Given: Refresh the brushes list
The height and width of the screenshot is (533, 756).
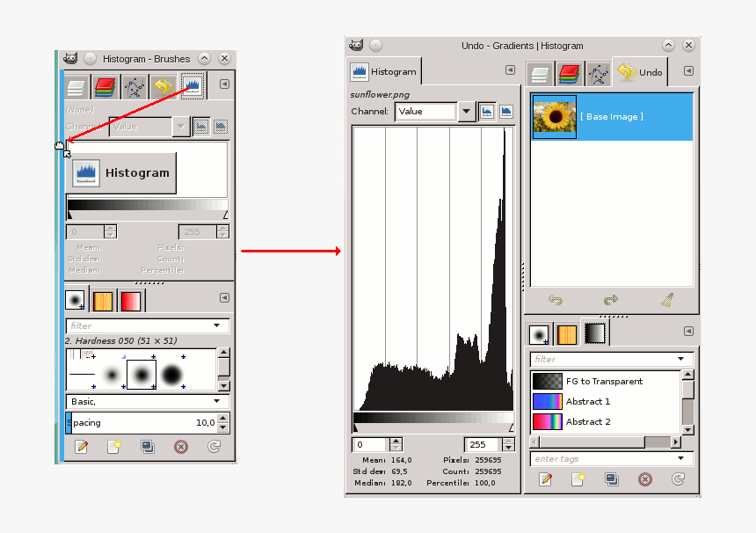Looking at the screenshot, I should 214,447.
